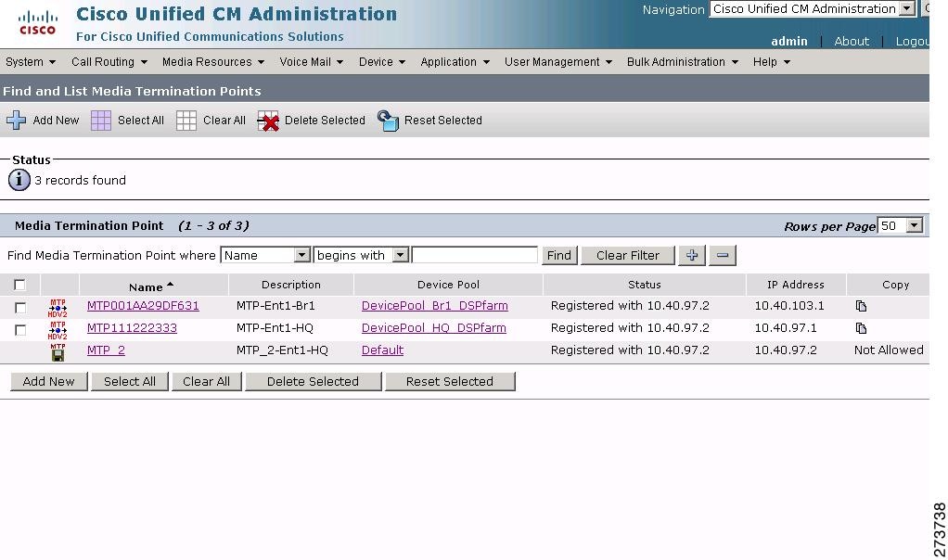
Task: Open the Voice Mail menu
Action: (312, 61)
